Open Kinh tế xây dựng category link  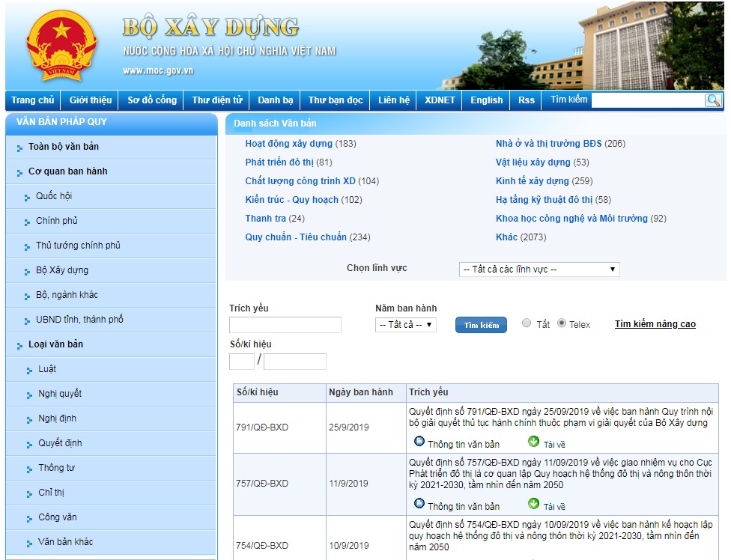[532, 181]
